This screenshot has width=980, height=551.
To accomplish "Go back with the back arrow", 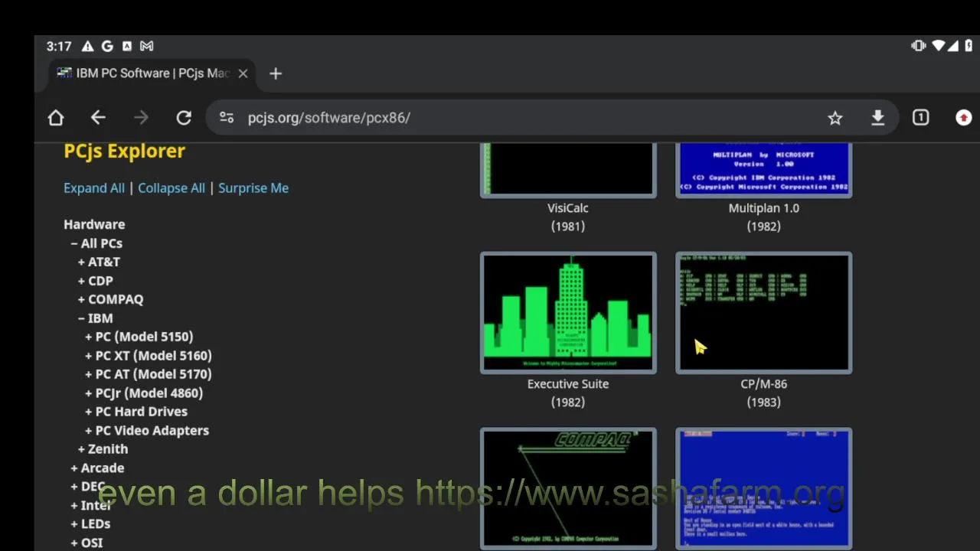I will (98, 118).
